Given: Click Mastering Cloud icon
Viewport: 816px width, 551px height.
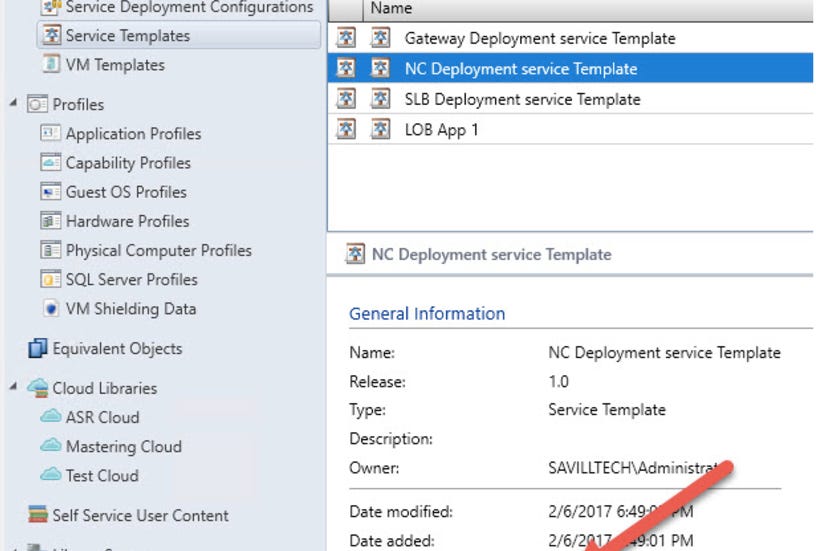Looking at the screenshot, I should pyautogui.click(x=50, y=445).
